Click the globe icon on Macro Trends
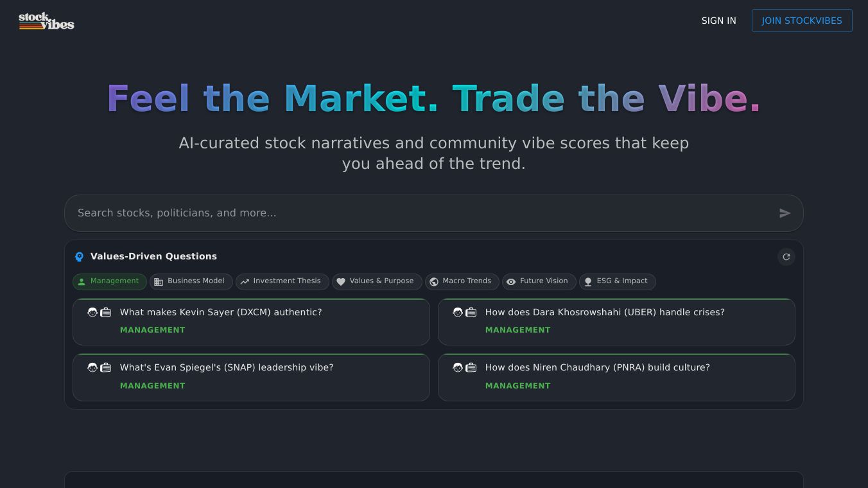The width and height of the screenshot is (868, 488). click(434, 282)
